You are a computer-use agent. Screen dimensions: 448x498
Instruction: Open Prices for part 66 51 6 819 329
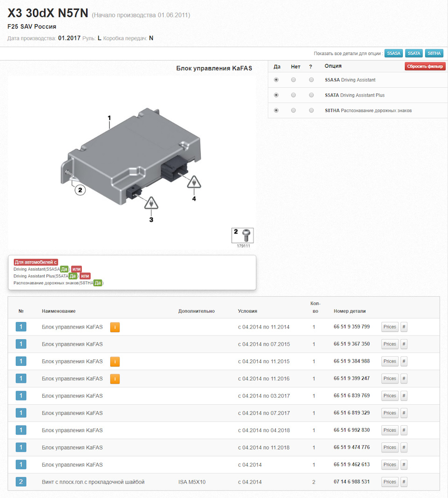[390, 413]
